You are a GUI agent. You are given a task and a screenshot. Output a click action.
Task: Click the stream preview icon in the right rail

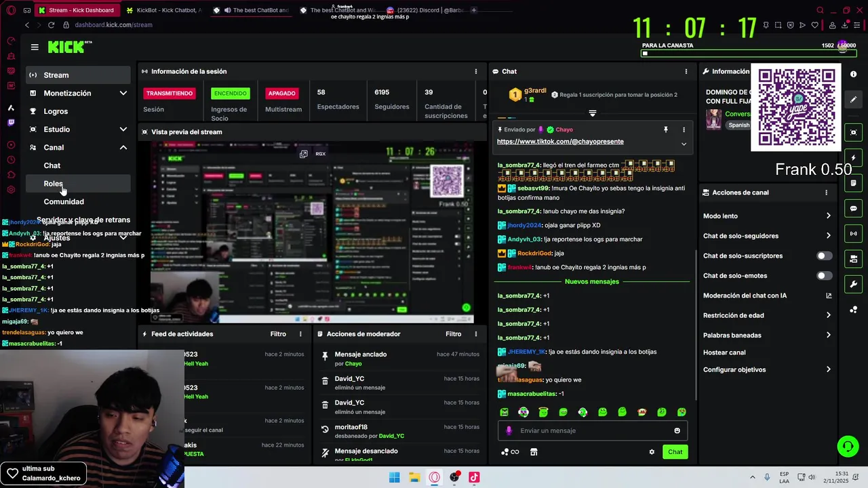tap(853, 132)
